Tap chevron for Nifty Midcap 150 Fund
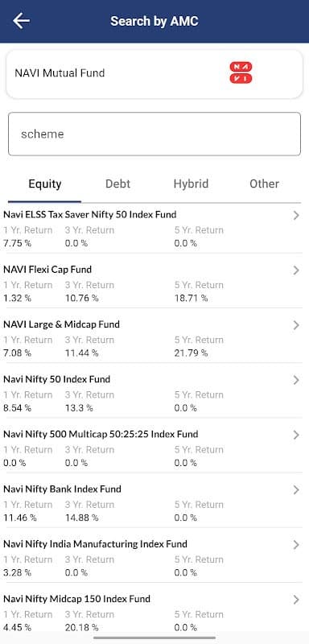The height and width of the screenshot is (644, 309). (x=296, y=600)
